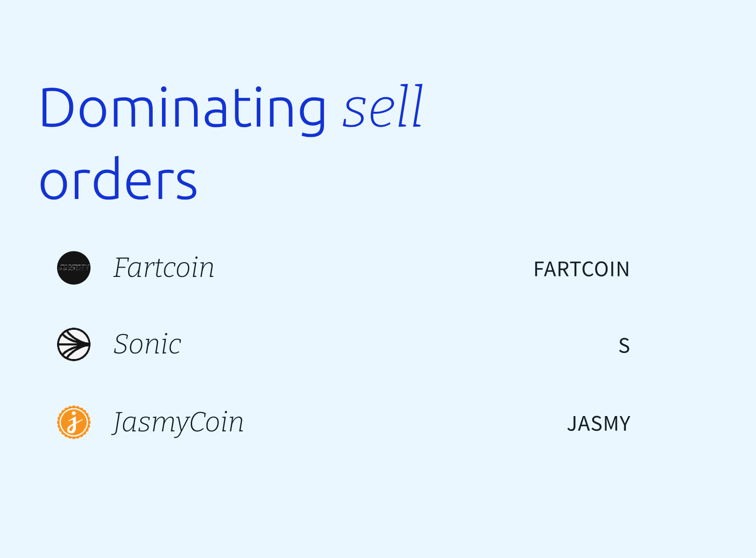Screen dimensions: 756x558
Task: Click the word Dominating in the heading
Action: point(183,109)
